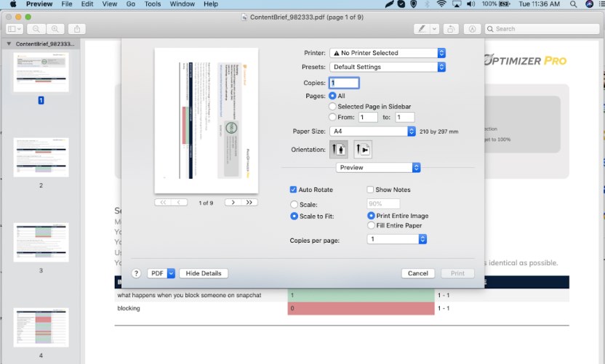Open the Window menu
The width and height of the screenshot is (605, 364).
pos(182,4)
